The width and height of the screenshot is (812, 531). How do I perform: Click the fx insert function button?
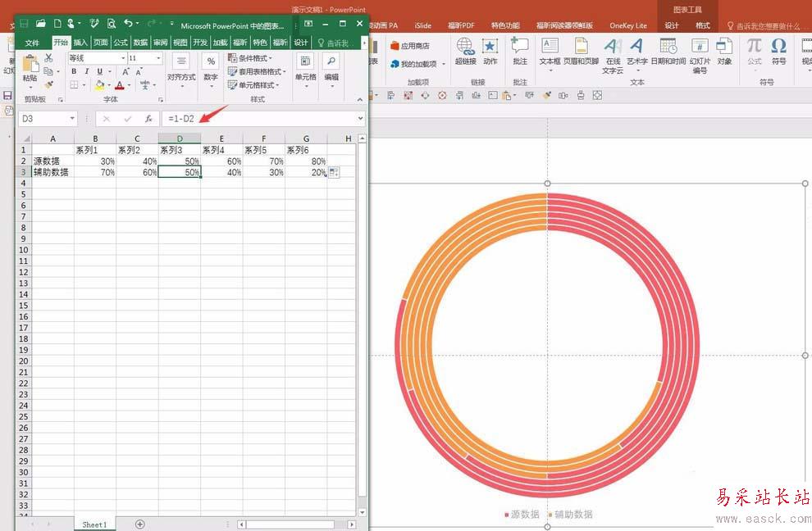tap(148, 119)
